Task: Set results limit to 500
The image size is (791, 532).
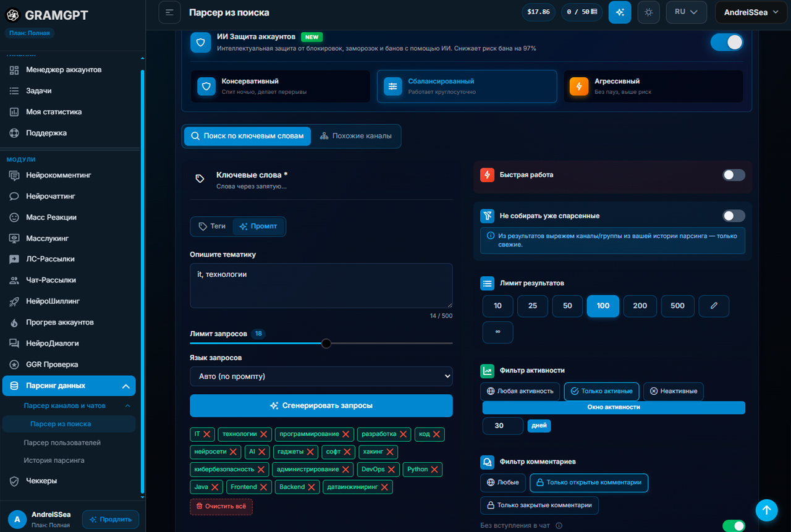Action: pyautogui.click(x=677, y=306)
